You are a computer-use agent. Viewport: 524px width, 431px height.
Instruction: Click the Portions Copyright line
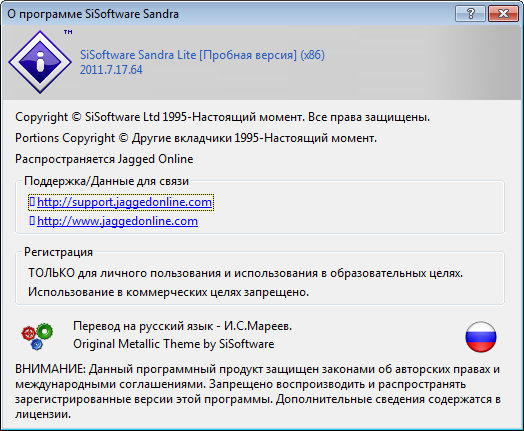(196, 138)
